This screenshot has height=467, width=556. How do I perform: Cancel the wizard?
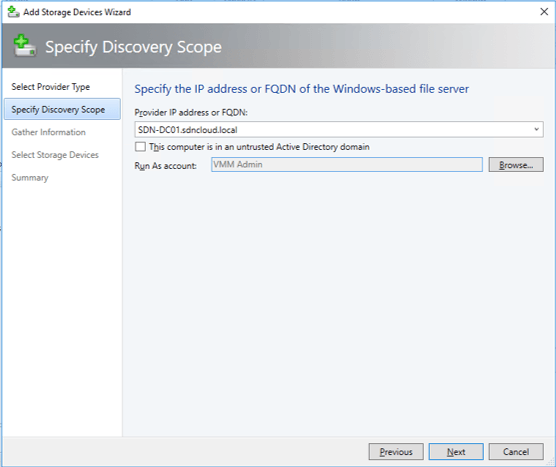pyautogui.click(x=516, y=452)
